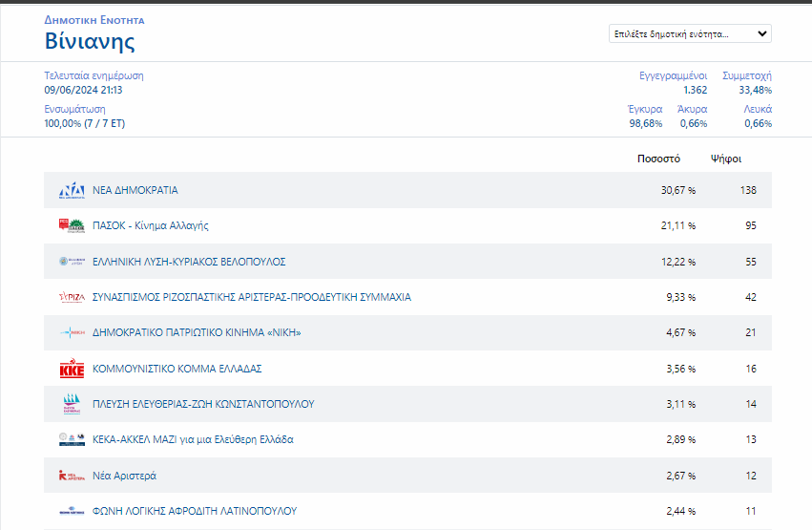Click the vote count 138

pyautogui.click(x=748, y=190)
